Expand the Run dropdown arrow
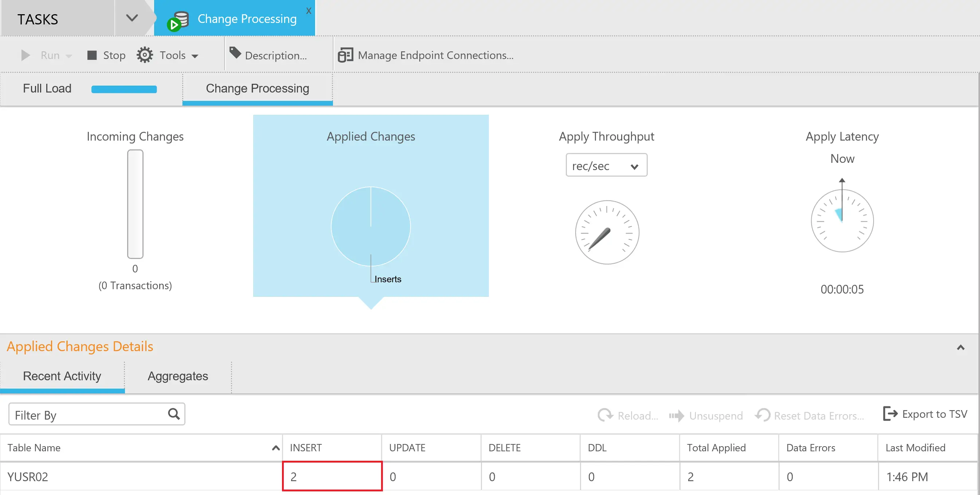The width and height of the screenshot is (980, 495). [69, 56]
